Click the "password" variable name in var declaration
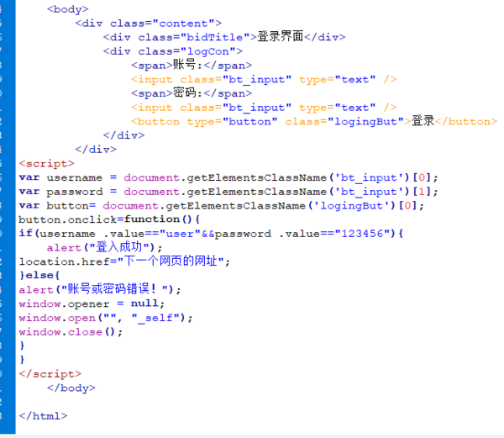 pyautogui.click(x=75, y=192)
